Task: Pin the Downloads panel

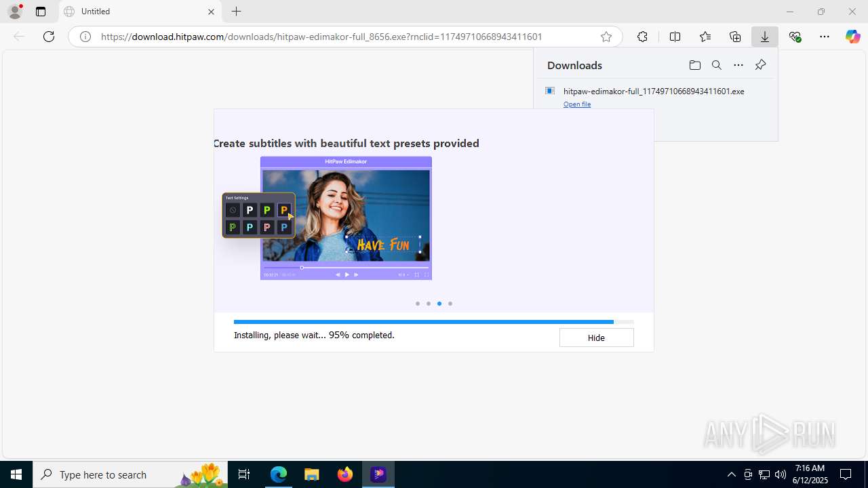Action: click(760, 65)
